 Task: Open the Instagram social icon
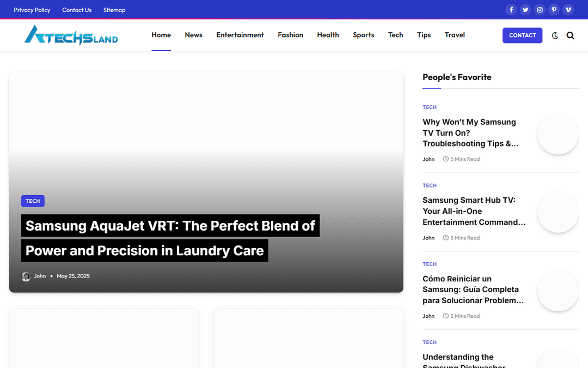(x=540, y=10)
